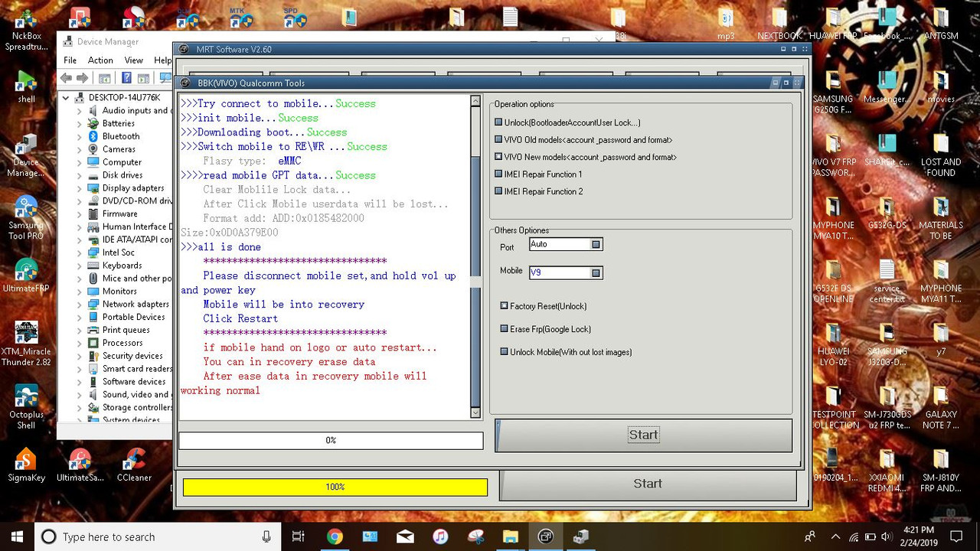Show hidden icons in system tray
The image size is (980, 551).
click(835, 536)
